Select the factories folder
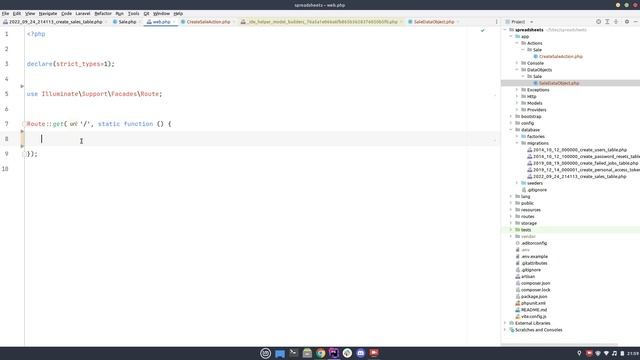Viewport: 640px width, 360px height. pos(536,136)
